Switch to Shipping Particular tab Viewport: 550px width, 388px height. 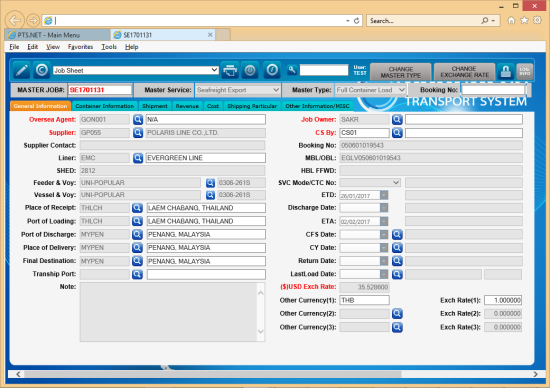[x=252, y=106]
